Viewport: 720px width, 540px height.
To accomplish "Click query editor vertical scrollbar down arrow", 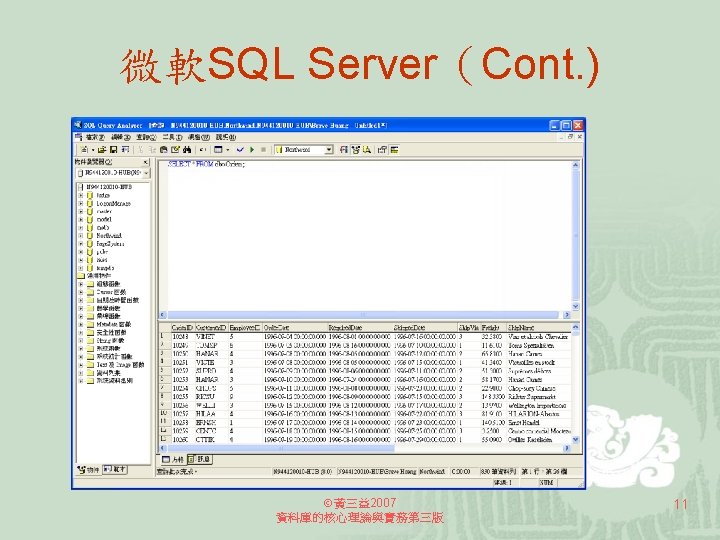I will 576,306.
